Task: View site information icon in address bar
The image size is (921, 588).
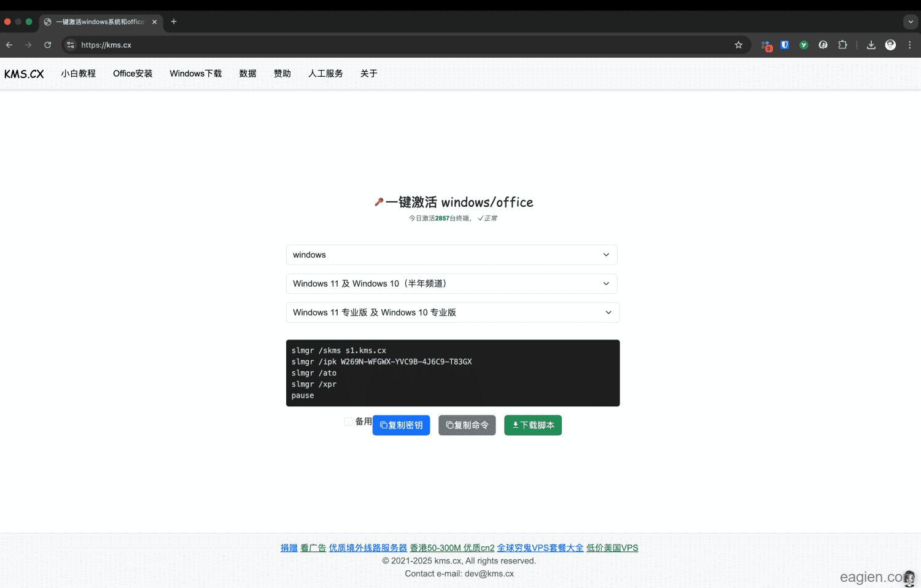Action: [71, 45]
